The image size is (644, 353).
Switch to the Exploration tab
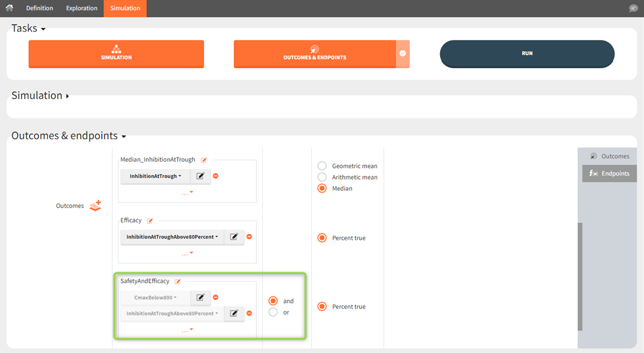point(82,8)
